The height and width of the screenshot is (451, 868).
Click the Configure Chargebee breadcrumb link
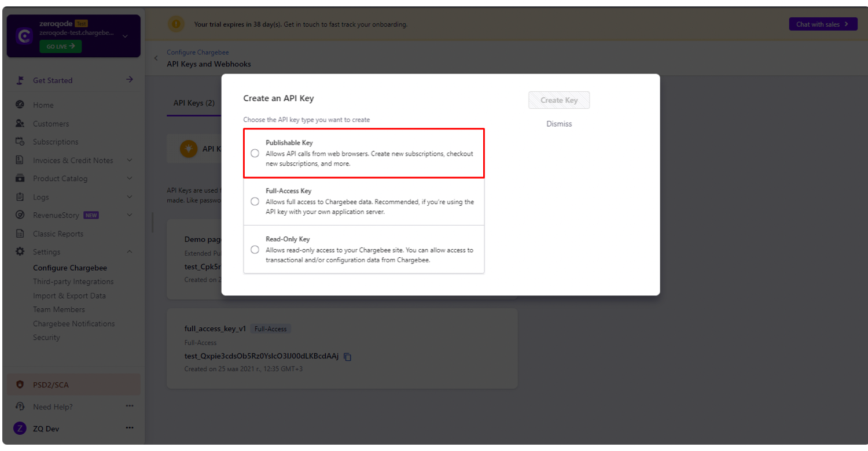coord(197,53)
